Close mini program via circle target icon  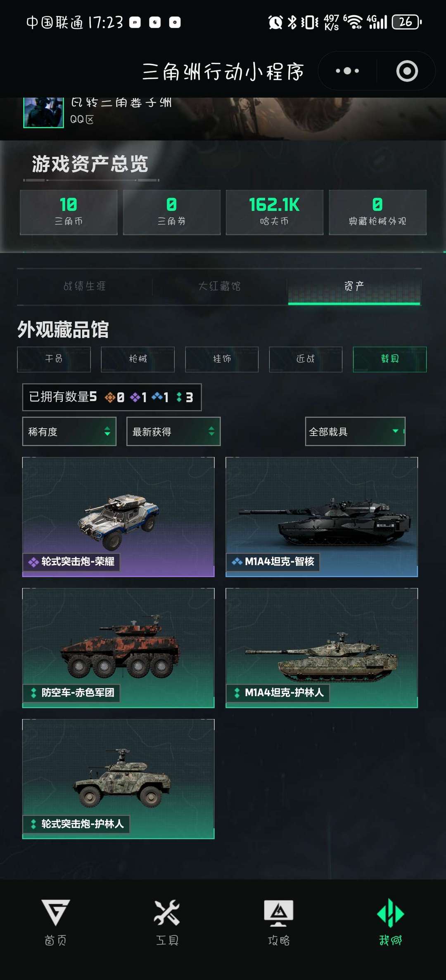click(x=407, y=71)
